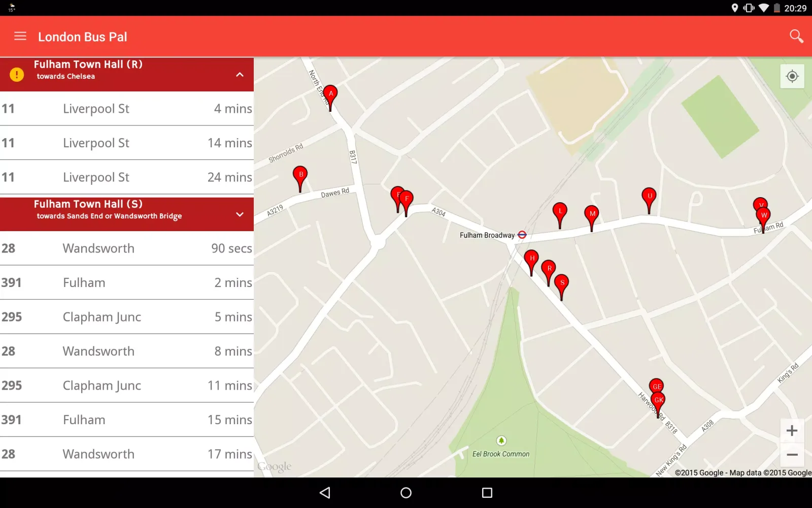The height and width of the screenshot is (508, 812).
Task: Tap the Fulham Broadway tube station icon
Action: coord(522,235)
